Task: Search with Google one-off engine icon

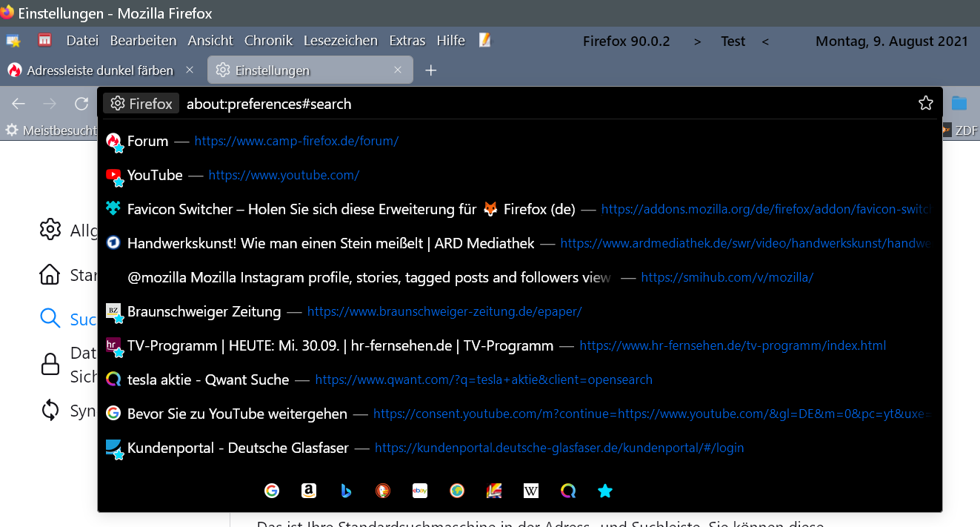Action: click(x=272, y=491)
